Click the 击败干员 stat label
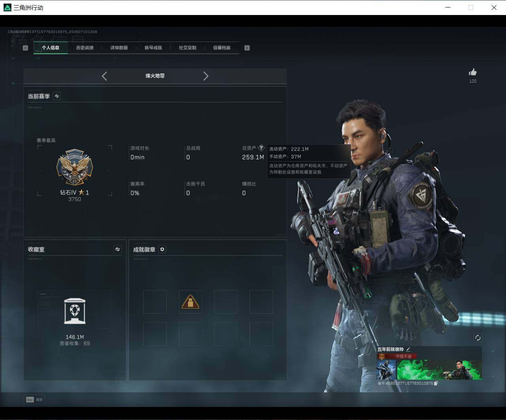This screenshot has width=506, height=420. (196, 184)
